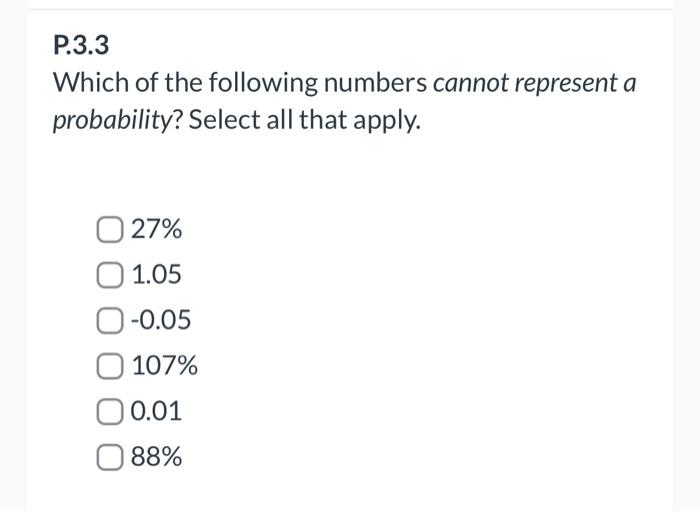Select the -0.05 checkbox
This screenshot has width=700, height=512.
coord(109,321)
